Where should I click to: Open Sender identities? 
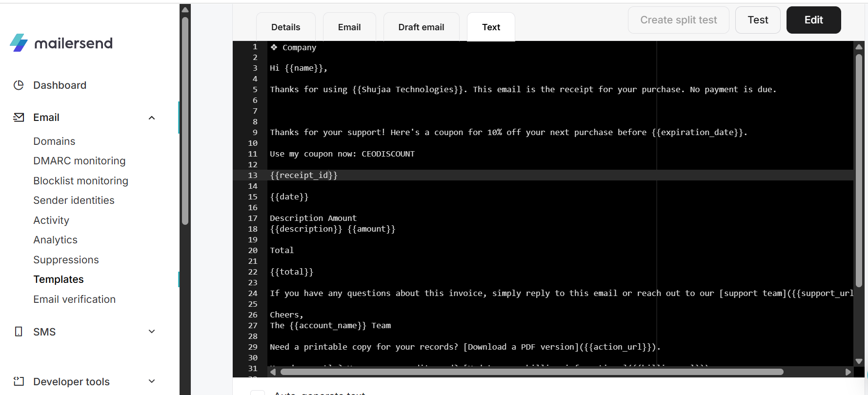coord(74,200)
